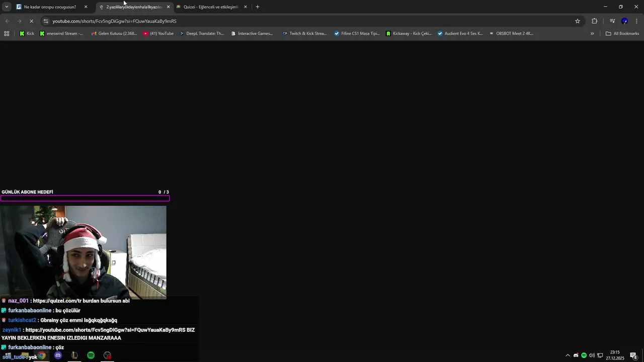This screenshot has width=644, height=362.
Task: Open the Fifine CS1 Masa Tipi bookmark
Action: click(x=357, y=34)
